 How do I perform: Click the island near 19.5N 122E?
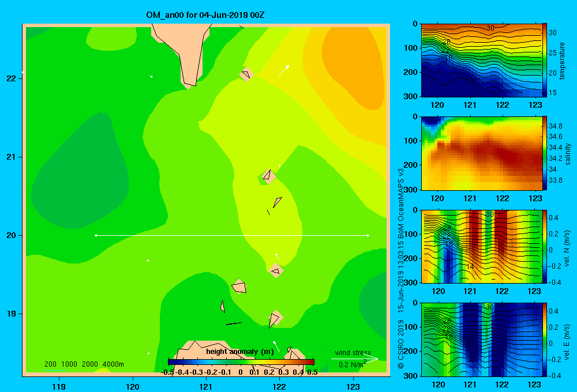coord(276,270)
